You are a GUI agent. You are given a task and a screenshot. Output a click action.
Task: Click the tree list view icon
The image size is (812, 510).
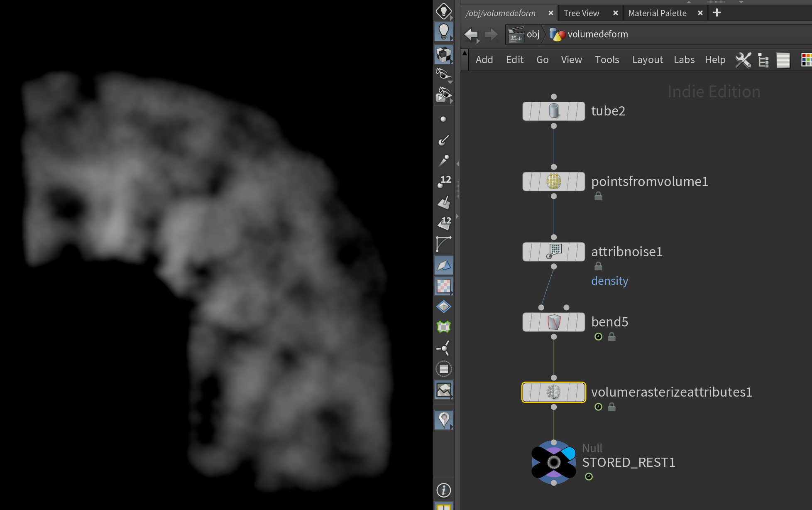click(763, 60)
